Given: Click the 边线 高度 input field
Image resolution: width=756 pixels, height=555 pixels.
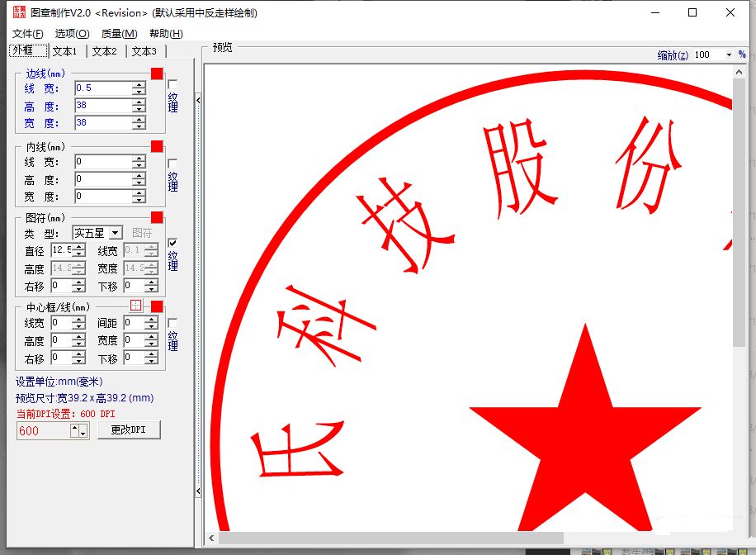Looking at the screenshot, I should click(102, 106).
